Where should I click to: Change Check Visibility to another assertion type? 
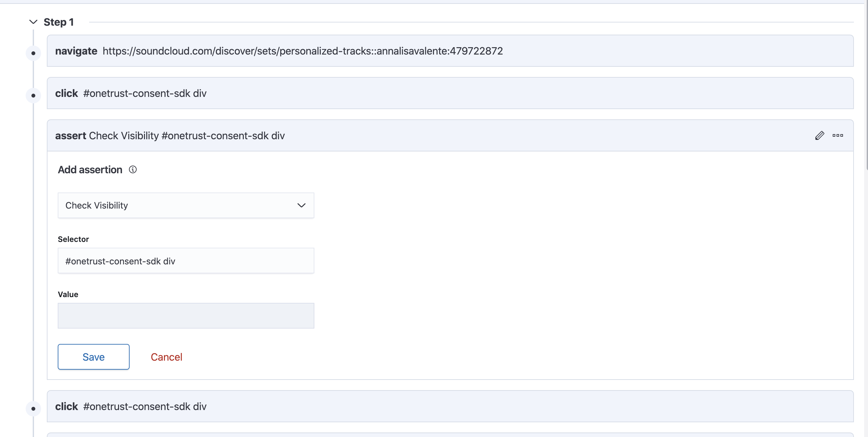pyautogui.click(x=186, y=205)
